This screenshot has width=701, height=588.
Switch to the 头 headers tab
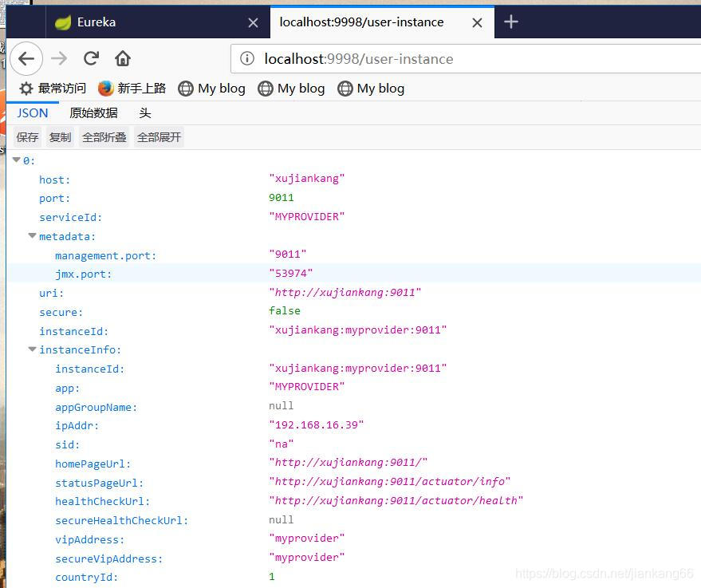(x=145, y=113)
